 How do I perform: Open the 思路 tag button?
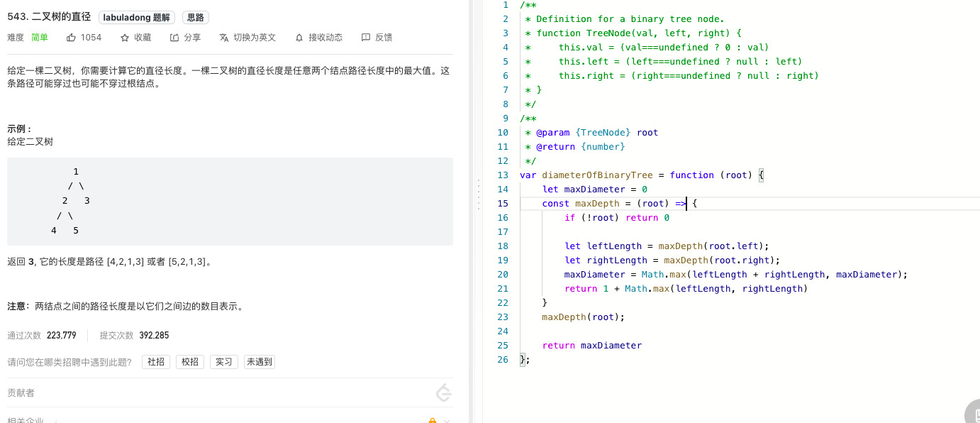point(195,18)
